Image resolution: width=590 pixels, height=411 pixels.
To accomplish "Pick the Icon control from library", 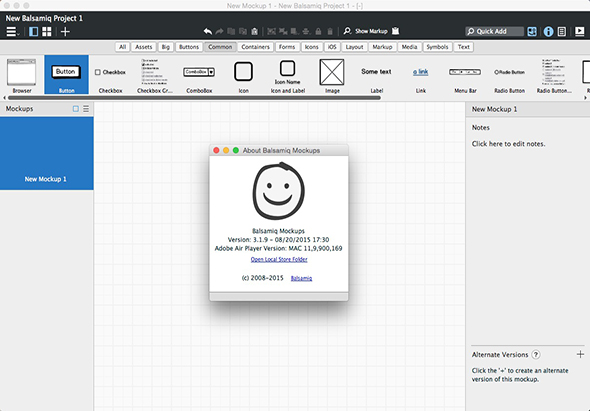I will (x=243, y=75).
